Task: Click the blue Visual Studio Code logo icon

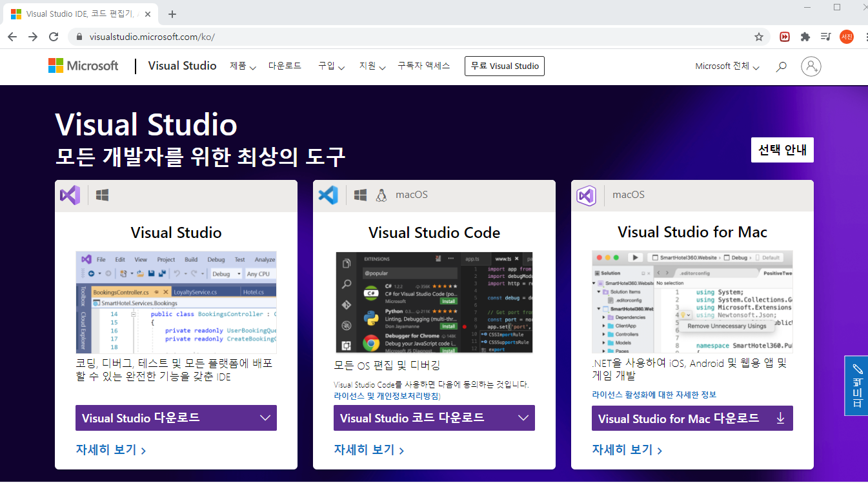Action: coord(328,195)
